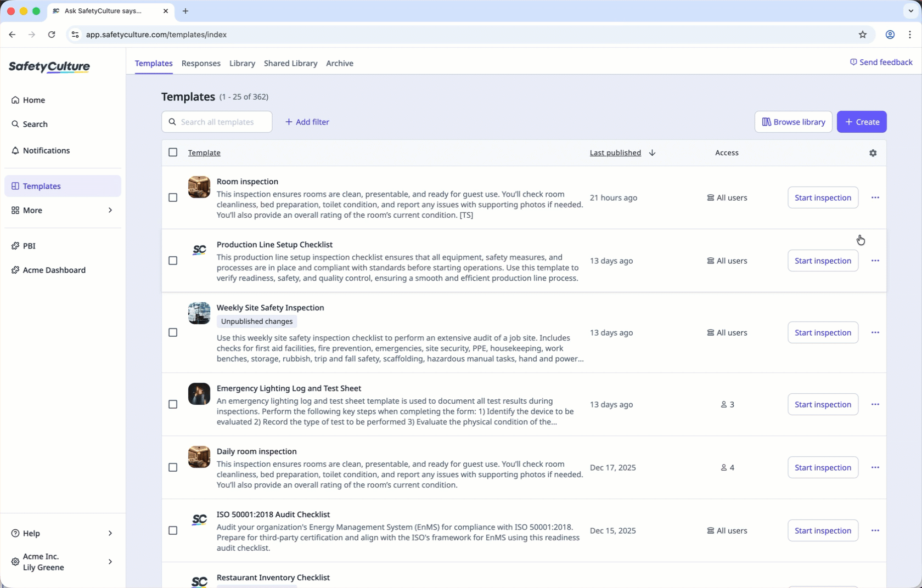The width and height of the screenshot is (922, 588).
Task: Select Templates in the sidebar
Action: 63,186
